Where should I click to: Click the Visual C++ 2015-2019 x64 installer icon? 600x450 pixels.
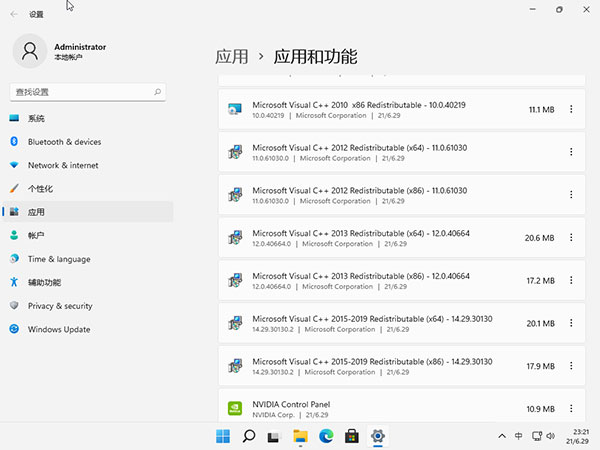[235, 323]
